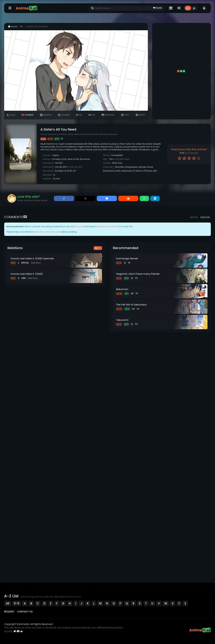Screen dimensions: 215x644
Task: Click the random shuffle icon
Action: pos(179,8)
